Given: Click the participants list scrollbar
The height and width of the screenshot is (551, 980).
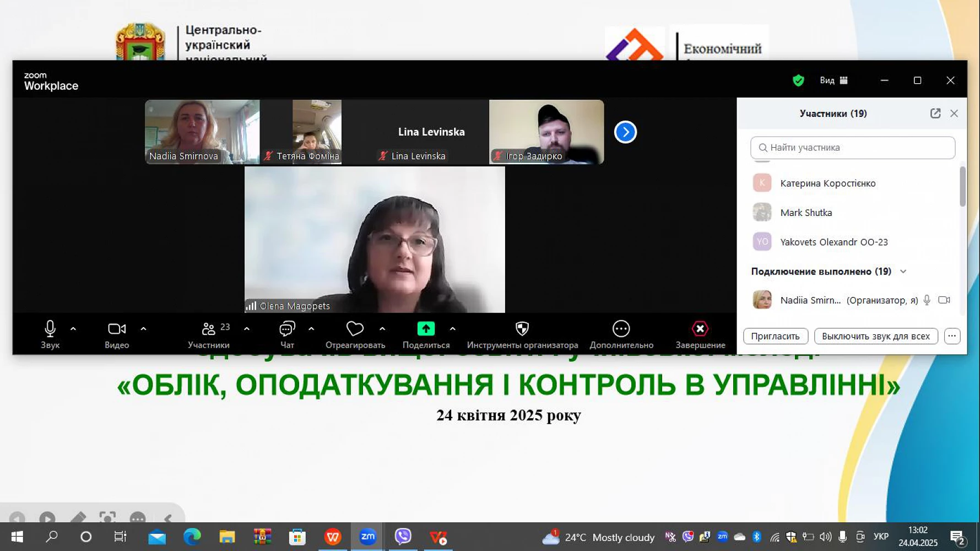Looking at the screenshot, I should (963, 187).
